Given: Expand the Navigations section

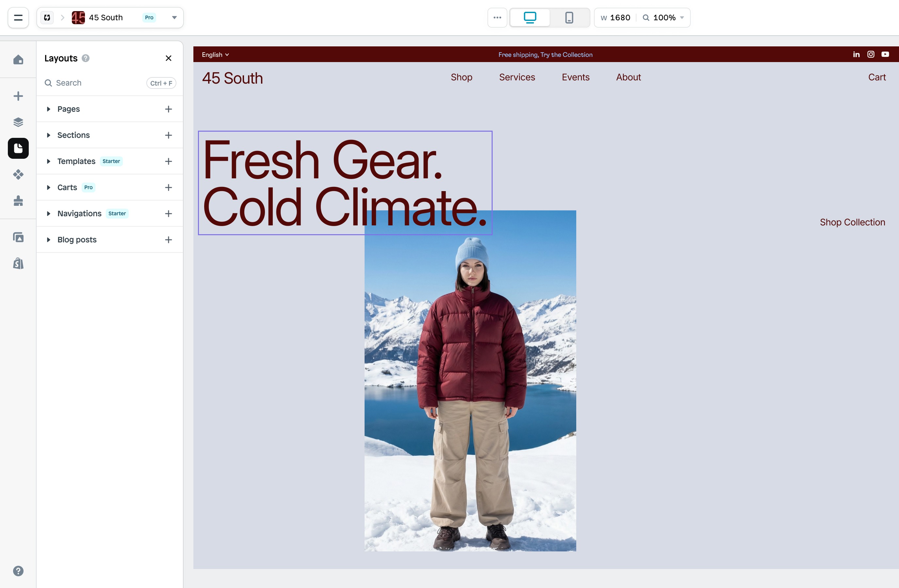Looking at the screenshot, I should point(48,214).
